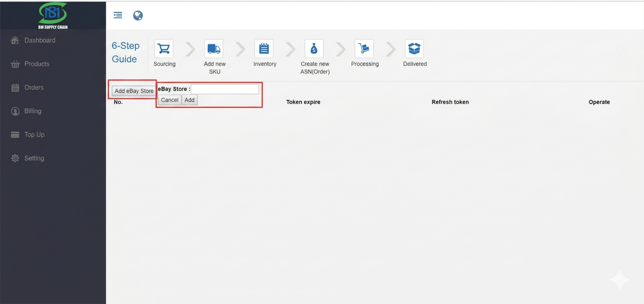This screenshot has height=304, width=644.
Task: Open the Processing step icon
Action: [x=364, y=48]
